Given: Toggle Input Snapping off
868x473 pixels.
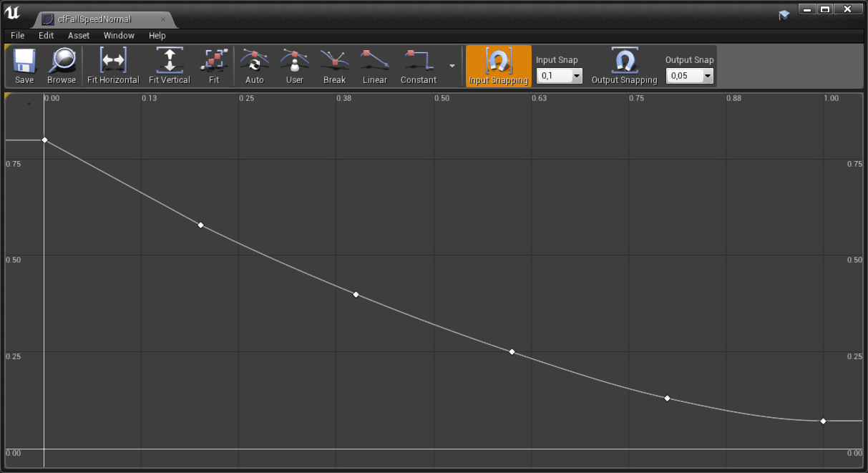Looking at the screenshot, I should [499, 67].
